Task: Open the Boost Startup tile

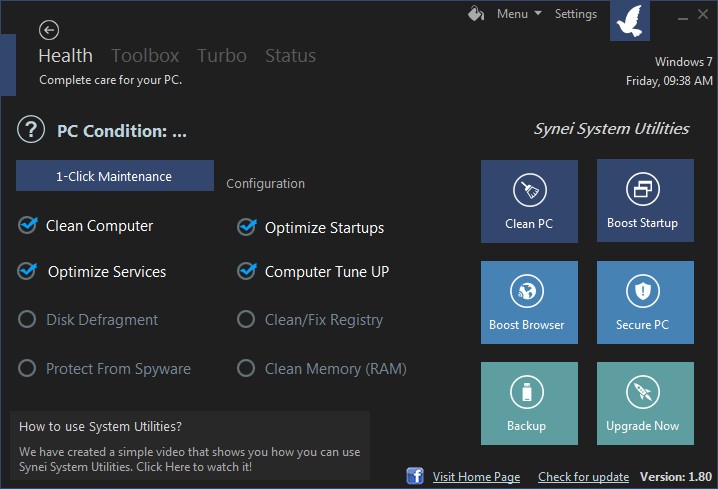Action: [645, 200]
